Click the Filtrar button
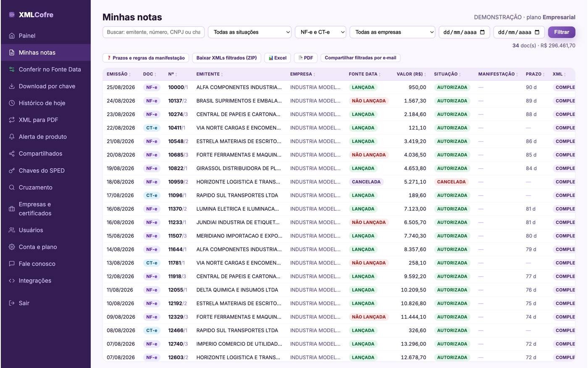588x368 pixels. point(562,32)
